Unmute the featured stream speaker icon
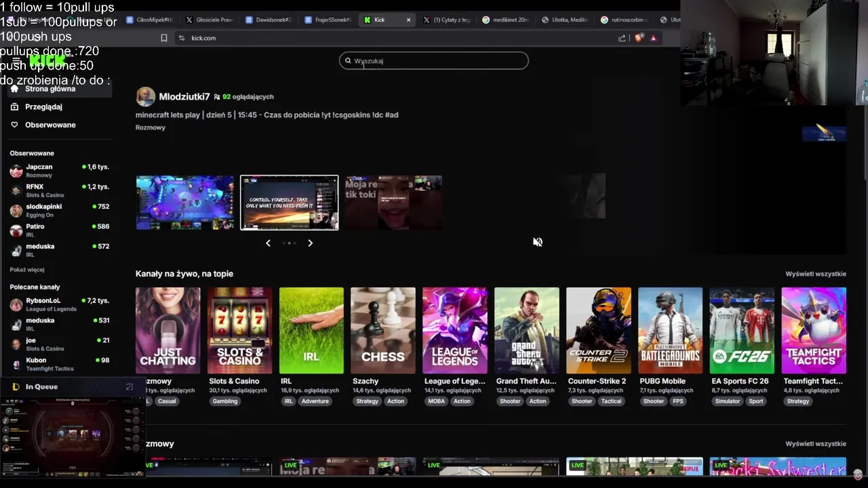 click(537, 242)
